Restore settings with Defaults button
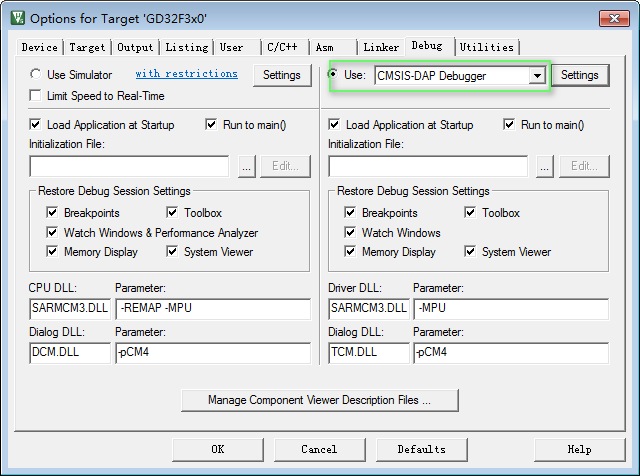Screen dimensions: 640x476 pos(422,449)
